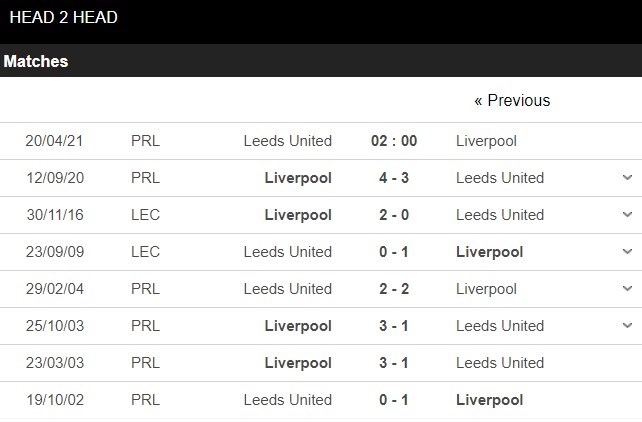Go to Previous matches
This screenshot has width=642, height=422.
pos(512,100)
